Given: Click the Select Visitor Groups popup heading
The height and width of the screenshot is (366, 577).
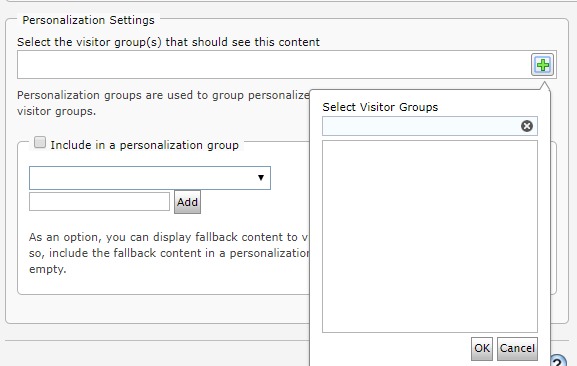Looking at the screenshot, I should coord(380,107).
